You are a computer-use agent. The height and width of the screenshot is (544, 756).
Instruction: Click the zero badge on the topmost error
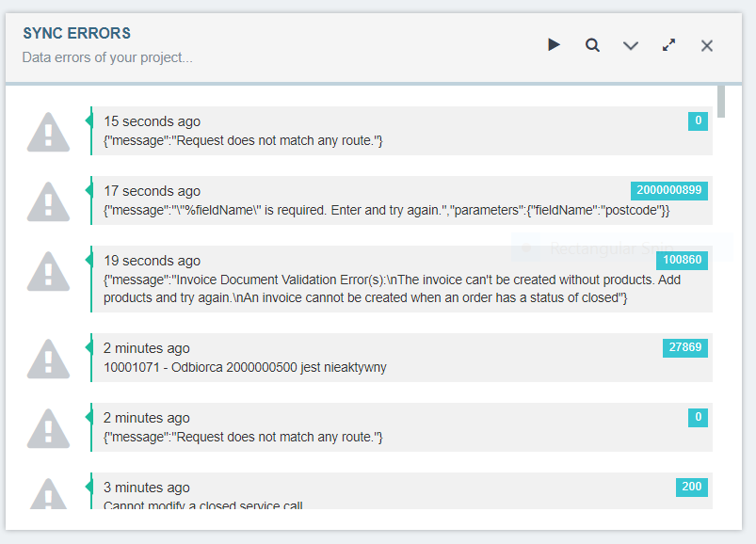pos(697,120)
